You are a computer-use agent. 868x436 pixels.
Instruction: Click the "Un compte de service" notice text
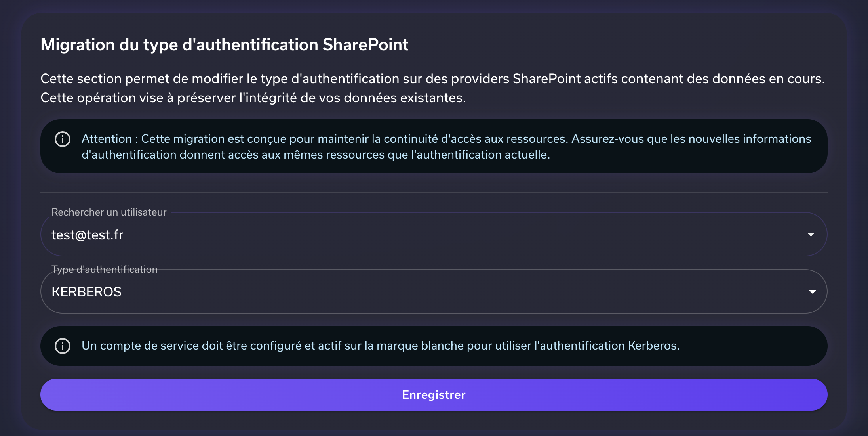pos(380,346)
